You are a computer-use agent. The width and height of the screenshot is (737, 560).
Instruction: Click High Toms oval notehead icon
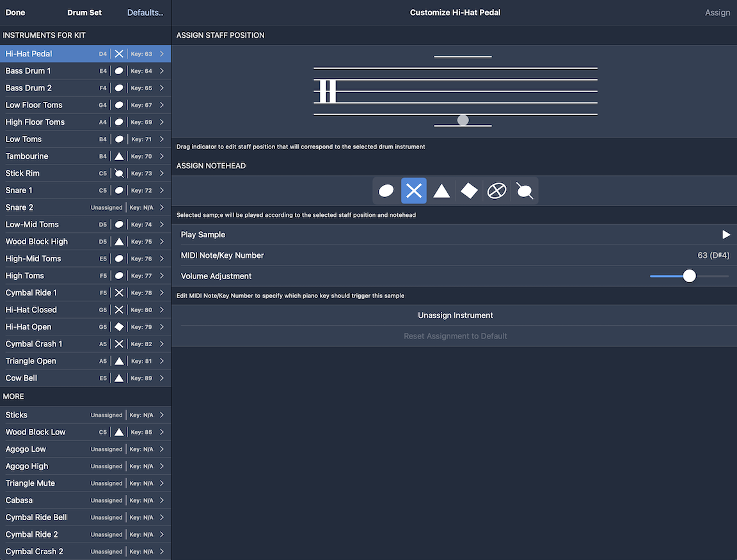pyautogui.click(x=119, y=276)
